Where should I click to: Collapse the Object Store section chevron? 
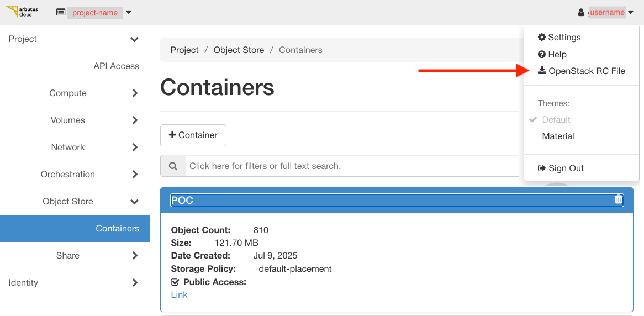[x=134, y=202]
